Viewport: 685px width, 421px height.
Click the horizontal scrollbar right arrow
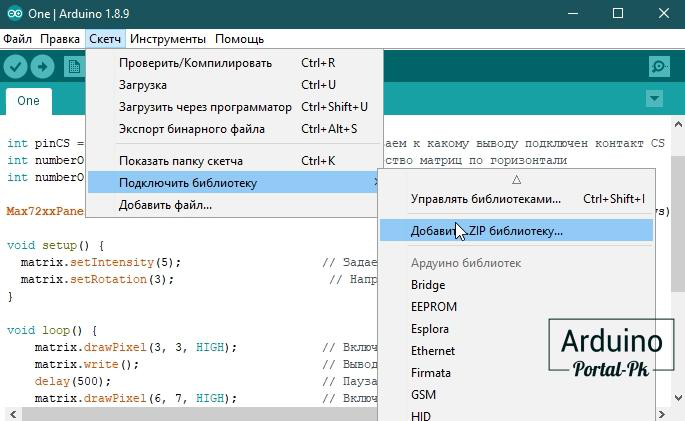tap(662, 414)
